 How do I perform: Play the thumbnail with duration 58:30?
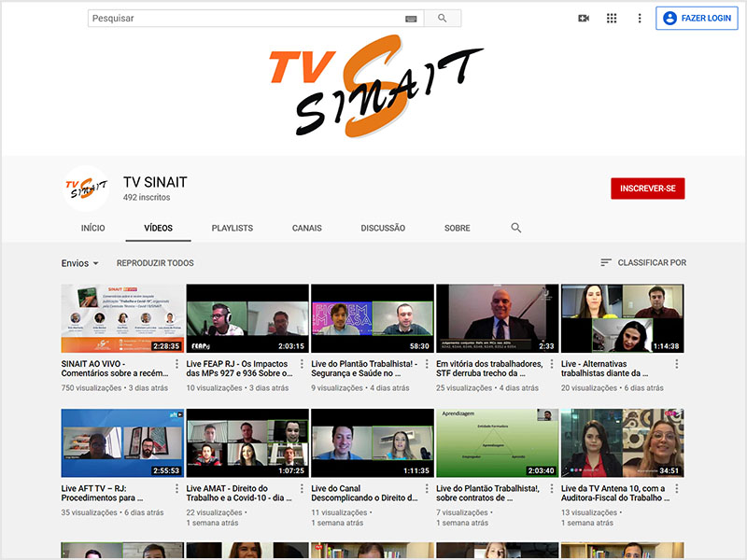372,318
